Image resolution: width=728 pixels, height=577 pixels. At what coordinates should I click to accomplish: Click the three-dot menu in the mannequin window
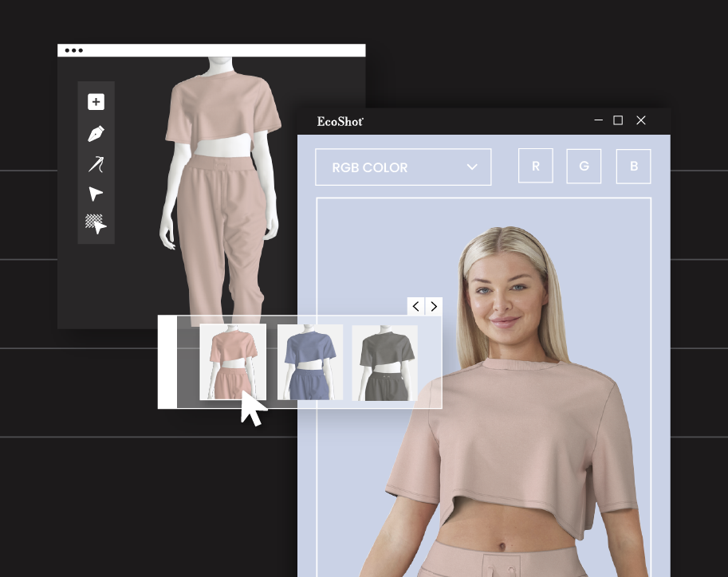coord(74,50)
